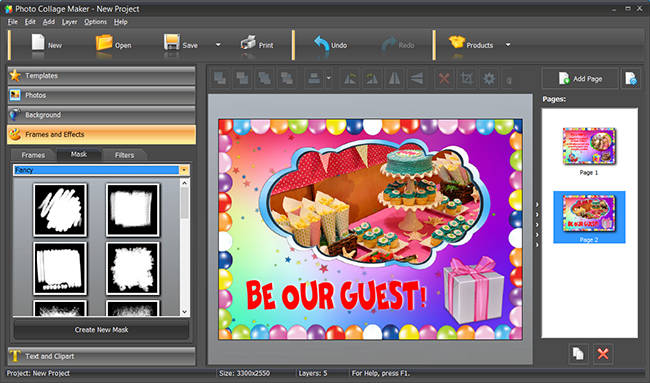Switch to the Filters tab

point(124,155)
